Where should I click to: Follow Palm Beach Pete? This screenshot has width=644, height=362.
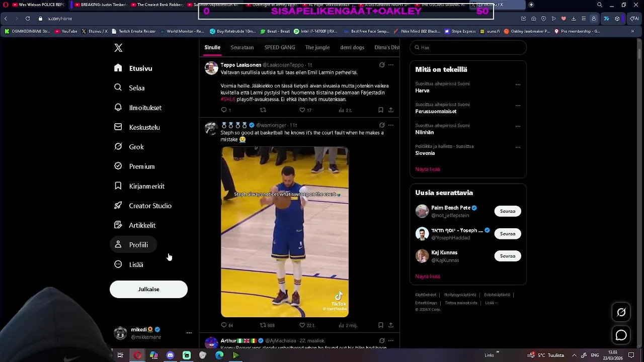[508, 211]
